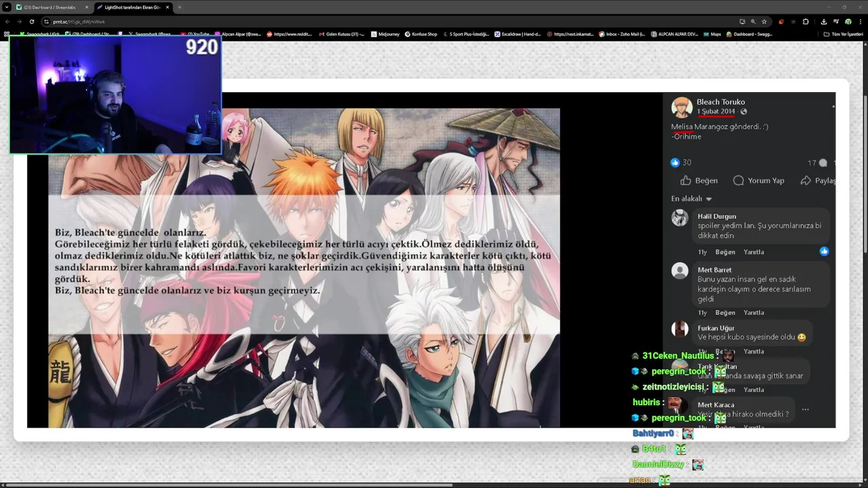The width and height of the screenshot is (868, 488).
Task: Open the Extensions puzzle icon
Action: (x=806, y=22)
